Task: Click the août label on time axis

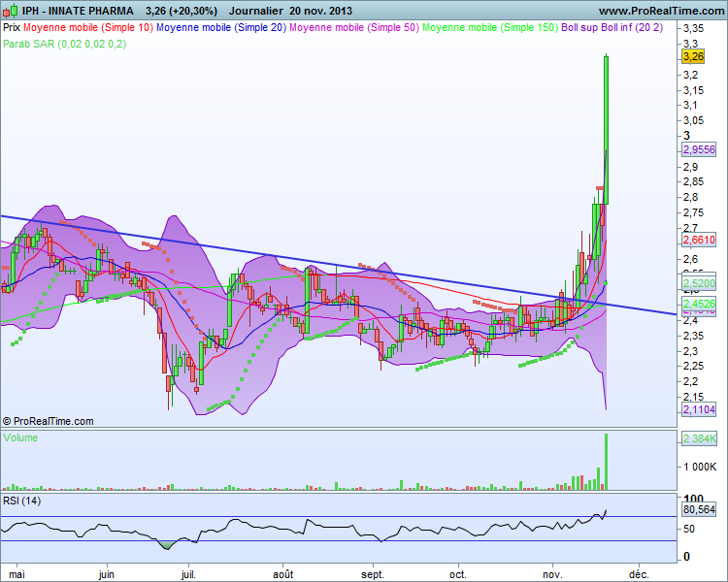Action: click(x=283, y=574)
